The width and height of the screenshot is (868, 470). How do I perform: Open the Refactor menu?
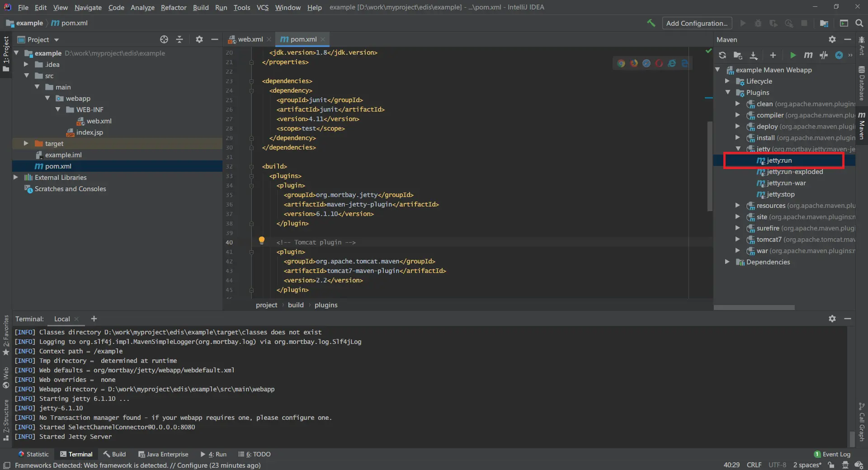pyautogui.click(x=173, y=7)
